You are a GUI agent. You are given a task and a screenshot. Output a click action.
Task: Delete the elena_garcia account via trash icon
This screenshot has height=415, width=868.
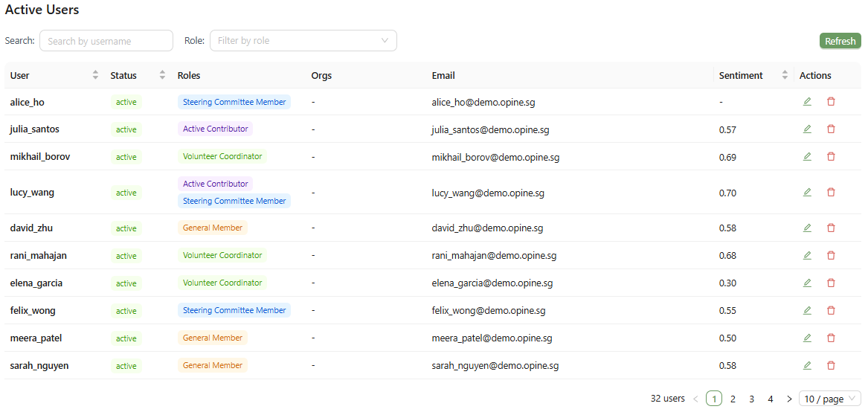click(x=830, y=283)
